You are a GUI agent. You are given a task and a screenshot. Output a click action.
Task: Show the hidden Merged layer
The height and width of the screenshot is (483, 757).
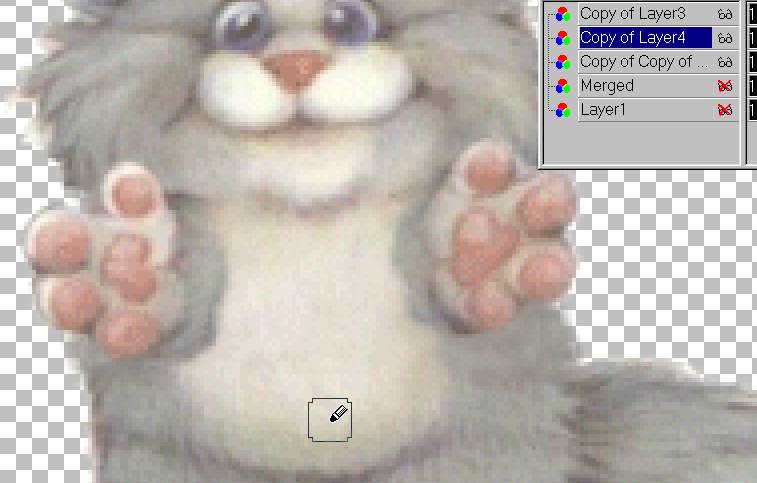[x=725, y=86]
